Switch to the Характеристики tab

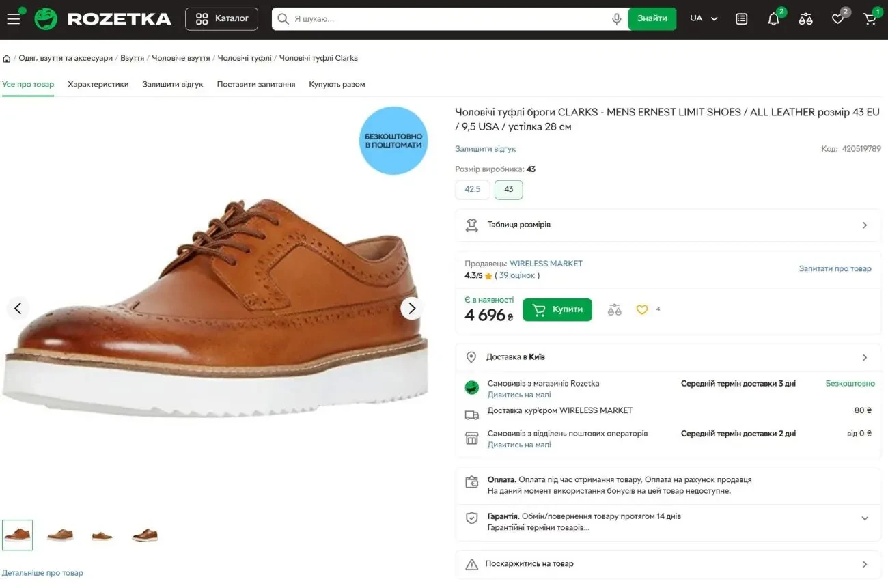[97, 84]
